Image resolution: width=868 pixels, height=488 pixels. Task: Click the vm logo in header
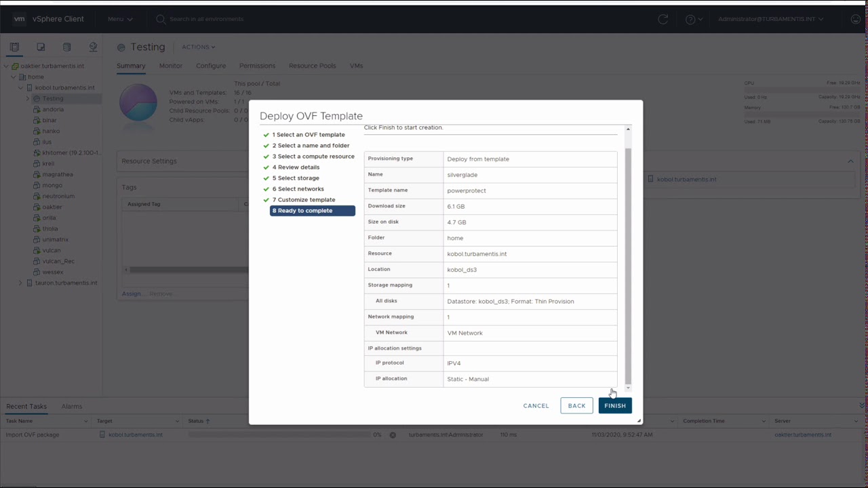[x=20, y=19]
